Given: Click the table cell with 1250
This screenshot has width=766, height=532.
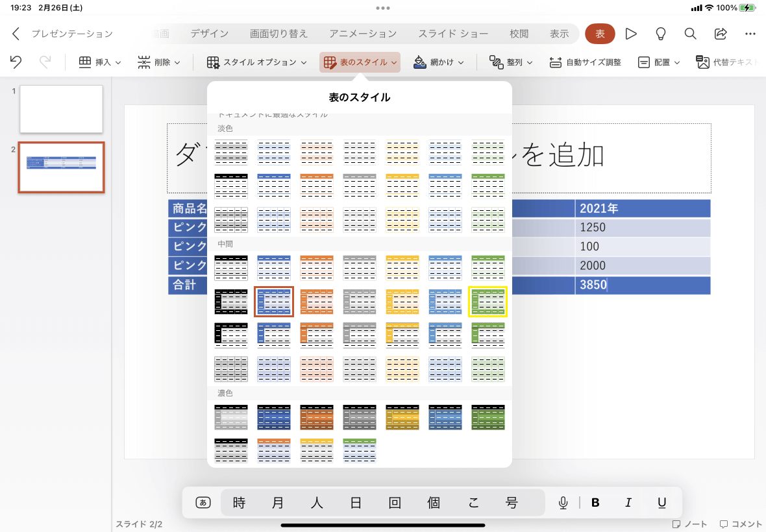Looking at the screenshot, I should tap(643, 228).
